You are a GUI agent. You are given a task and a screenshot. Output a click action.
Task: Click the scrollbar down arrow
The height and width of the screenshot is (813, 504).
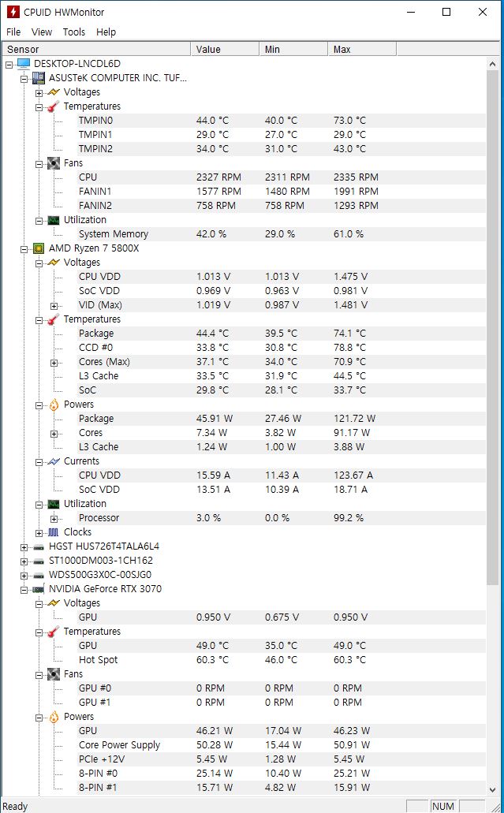click(x=493, y=789)
